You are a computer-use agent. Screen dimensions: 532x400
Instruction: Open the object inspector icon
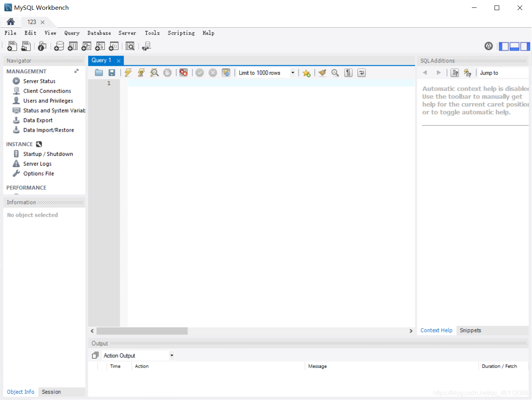[x=42, y=46]
